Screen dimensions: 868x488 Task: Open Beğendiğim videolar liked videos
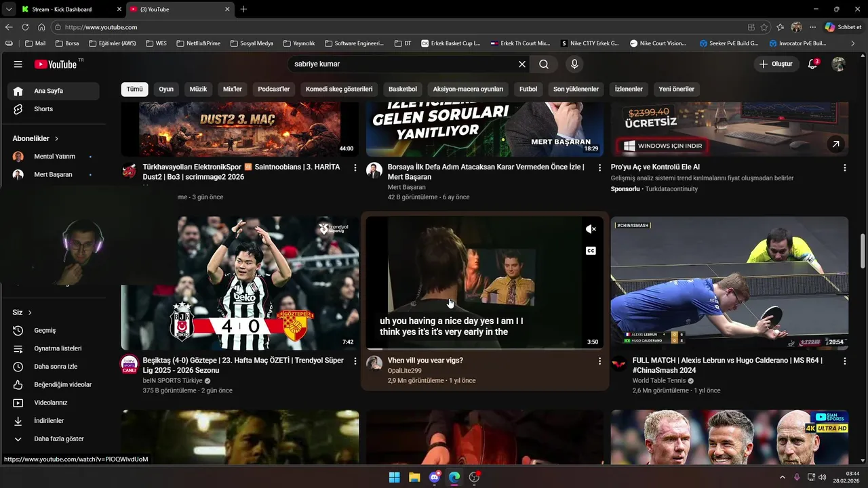click(x=54, y=384)
